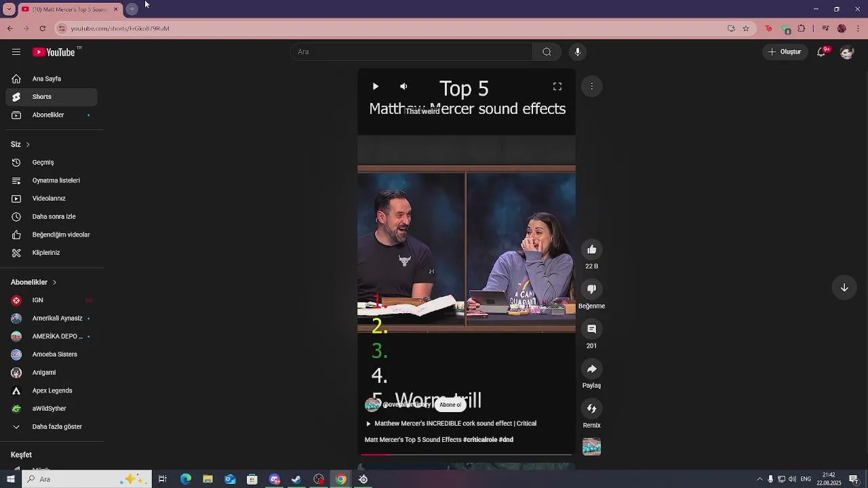The width and height of the screenshot is (868, 488).
Task: Open the YouTube account avatar menu
Action: [x=846, y=52]
